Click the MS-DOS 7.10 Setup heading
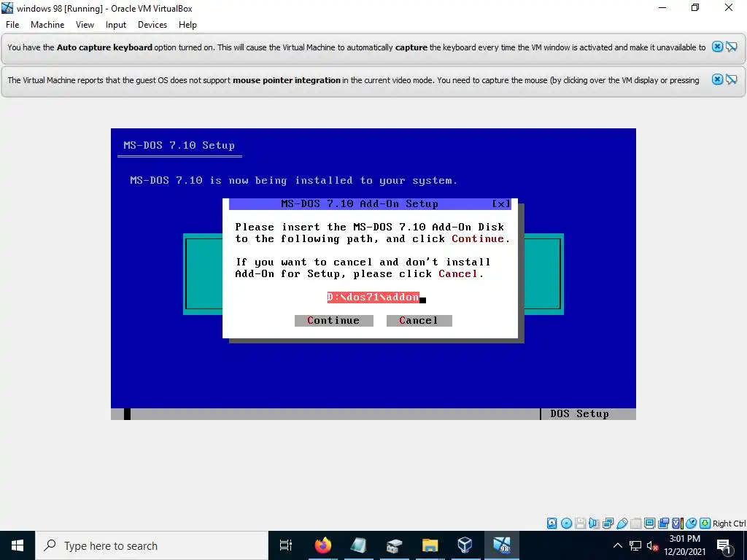 pyautogui.click(x=179, y=145)
